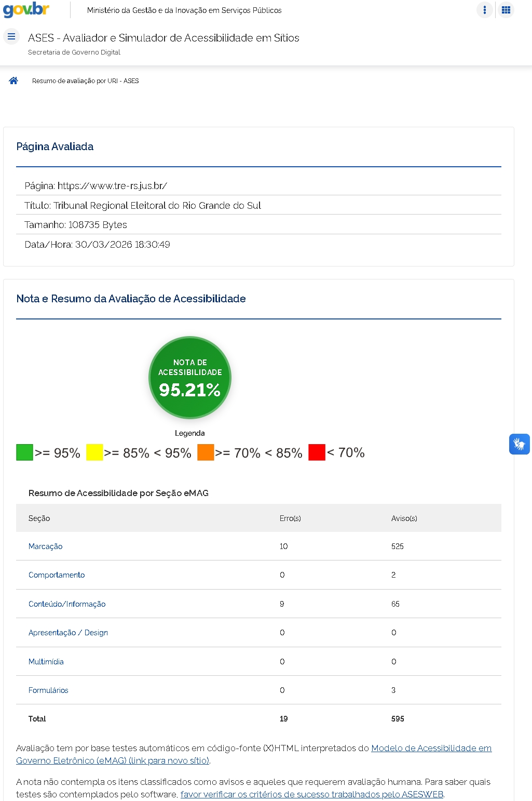Open the Formulários section link
532x801 pixels.
48,690
